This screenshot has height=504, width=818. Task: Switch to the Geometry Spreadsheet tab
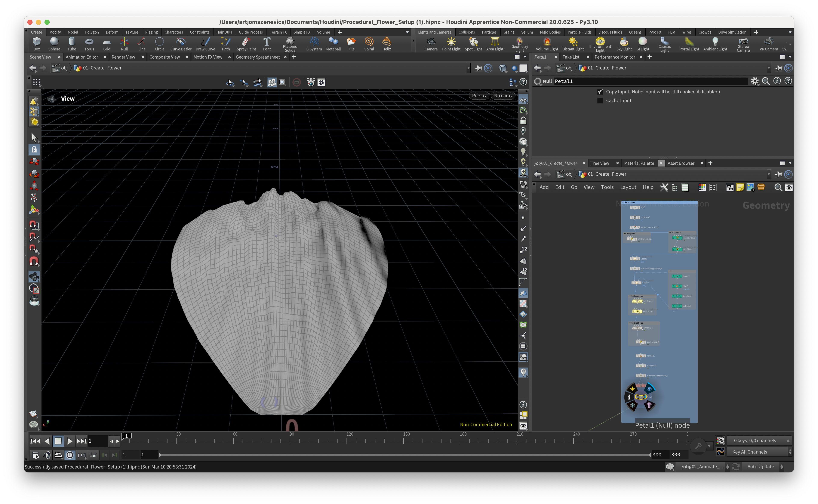(258, 57)
